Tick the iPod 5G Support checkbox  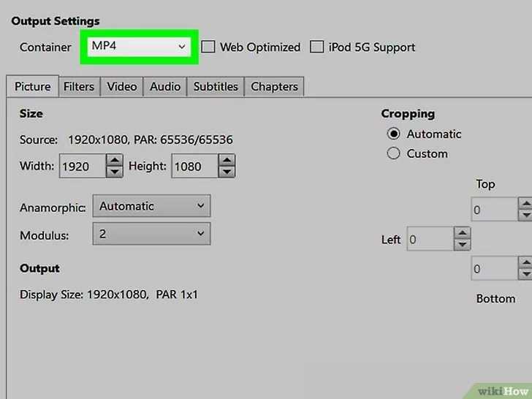(316, 47)
